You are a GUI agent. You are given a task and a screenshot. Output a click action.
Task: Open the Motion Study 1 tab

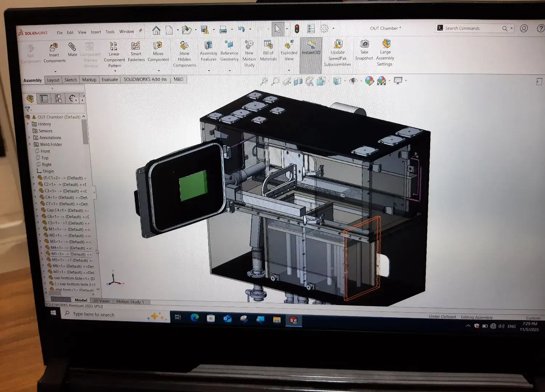(130, 302)
